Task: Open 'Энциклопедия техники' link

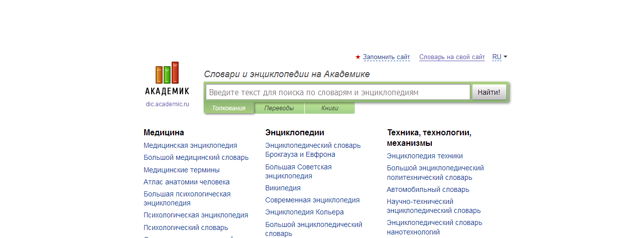Action: click(425, 156)
